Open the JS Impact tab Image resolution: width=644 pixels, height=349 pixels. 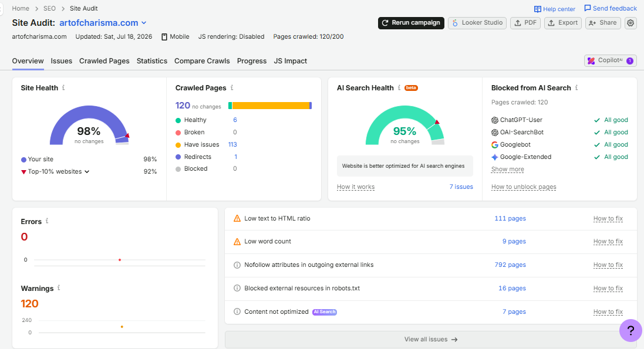291,61
